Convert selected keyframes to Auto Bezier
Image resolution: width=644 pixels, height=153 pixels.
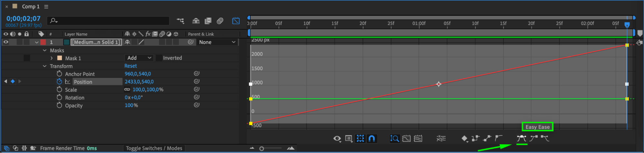click(x=499, y=138)
